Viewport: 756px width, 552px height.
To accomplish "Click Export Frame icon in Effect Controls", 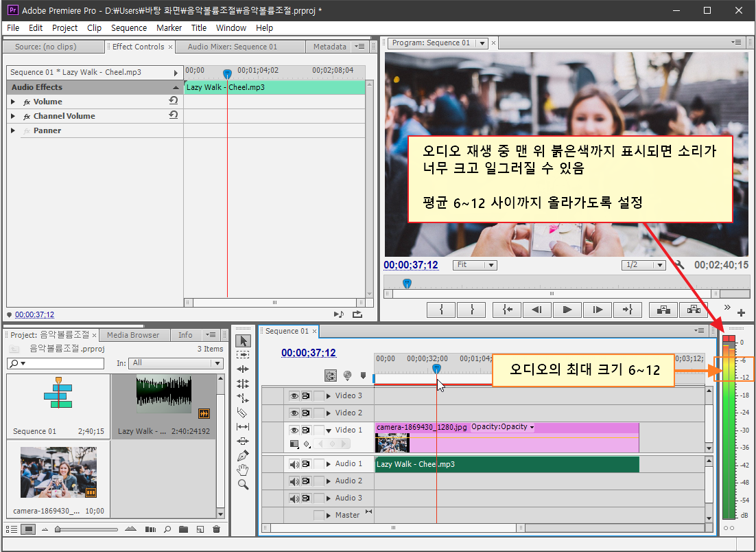I will pyautogui.click(x=357, y=314).
